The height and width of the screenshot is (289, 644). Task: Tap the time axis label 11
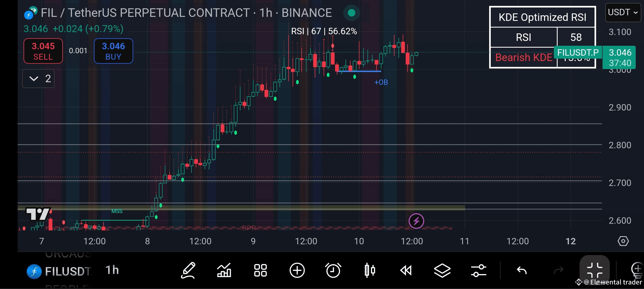464,241
